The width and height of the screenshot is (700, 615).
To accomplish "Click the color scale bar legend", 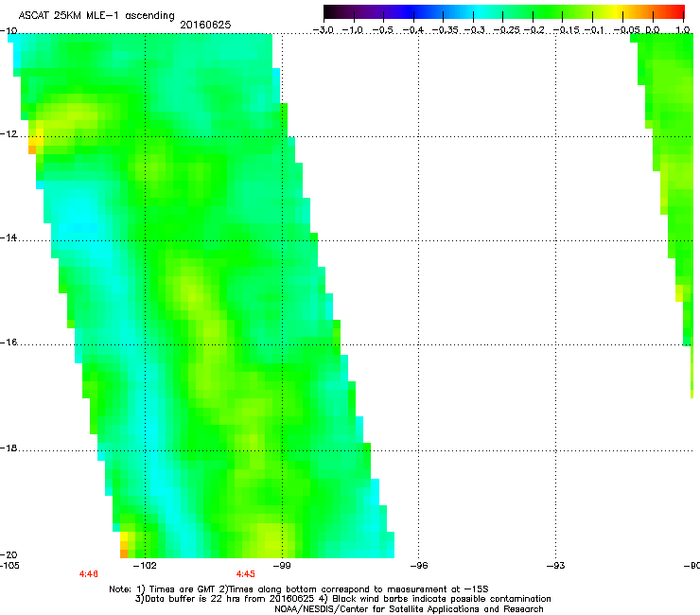I will (x=504, y=12).
